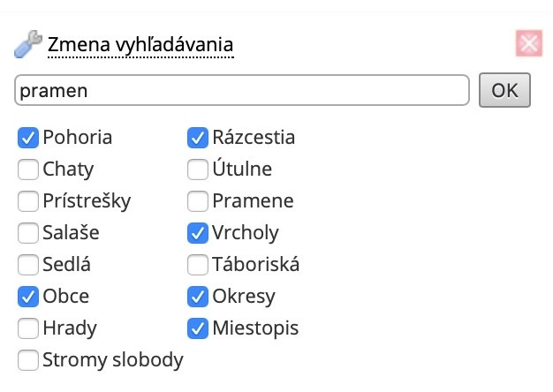Screen dimensions: 553x392
Task: Turn off the Miestopis checkbox
Action: pyautogui.click(x=198, y=328)
